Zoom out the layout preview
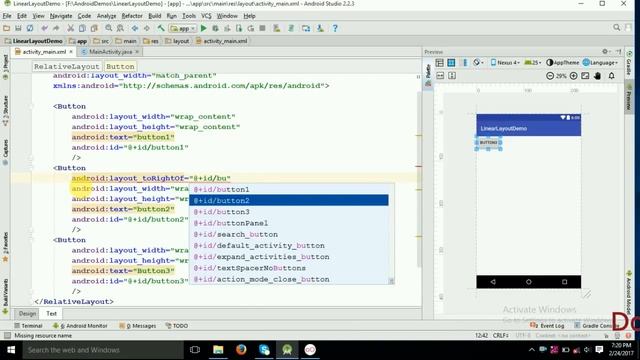The width and height of the screenshot is (640, 360). click(x=550, y=76)
